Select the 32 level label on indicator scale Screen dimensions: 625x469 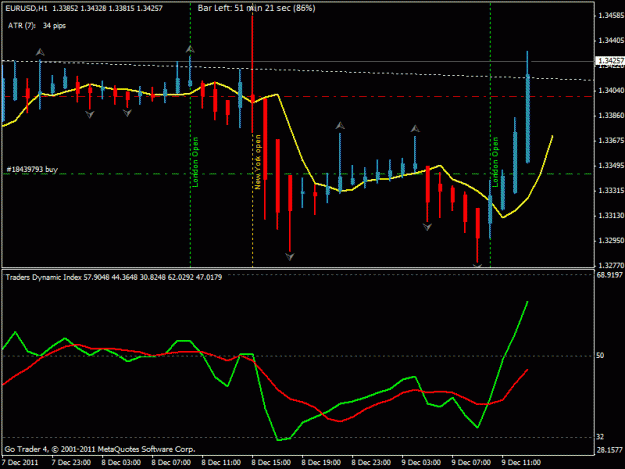point(600,437)
